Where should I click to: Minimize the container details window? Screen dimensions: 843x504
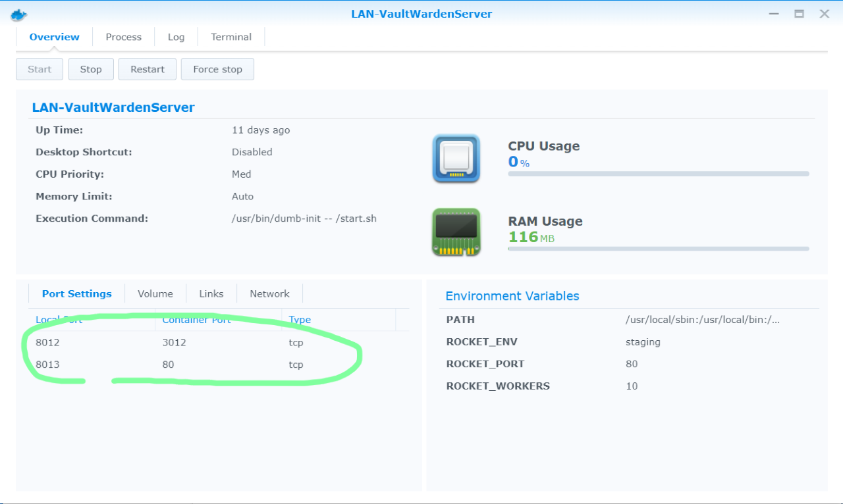pyautogui.click(x=775, y=14)
